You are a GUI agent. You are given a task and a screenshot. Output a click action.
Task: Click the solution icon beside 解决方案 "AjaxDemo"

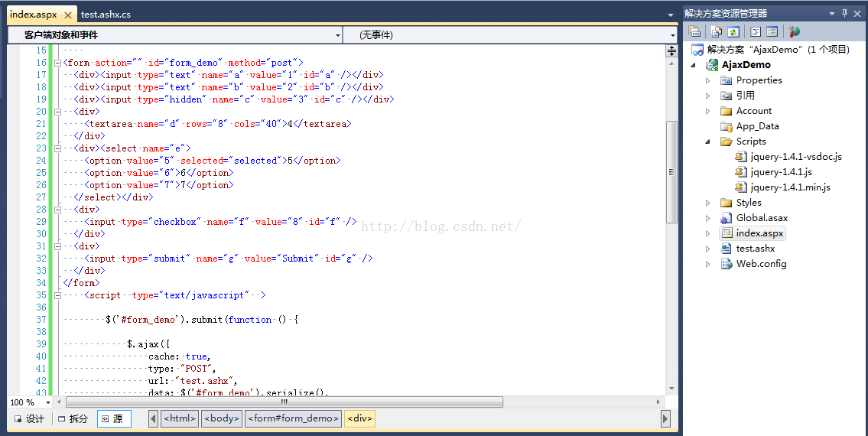click(697, 50)
